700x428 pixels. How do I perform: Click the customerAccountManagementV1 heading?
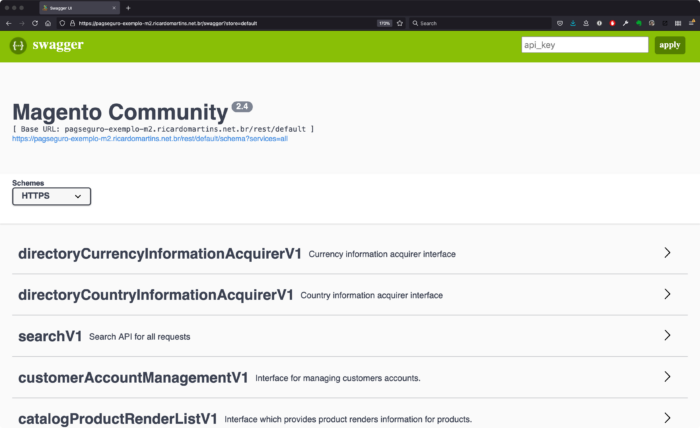pos(133,378)
